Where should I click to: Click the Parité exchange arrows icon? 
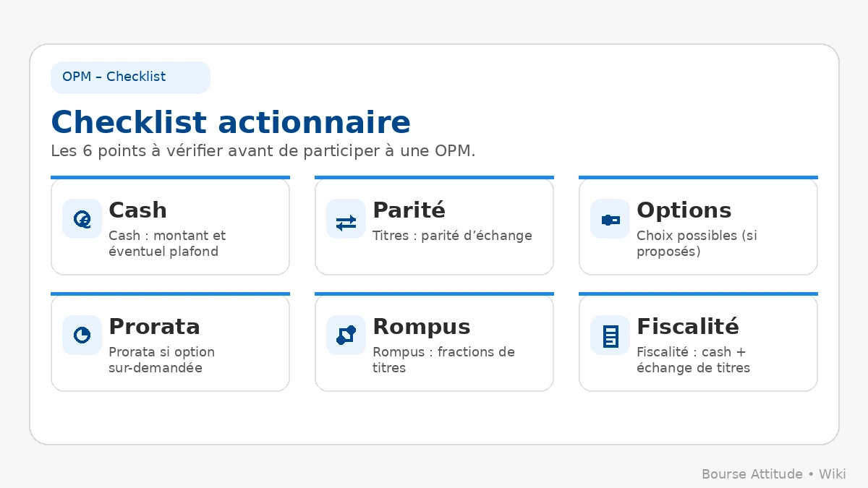click(346, 219)
